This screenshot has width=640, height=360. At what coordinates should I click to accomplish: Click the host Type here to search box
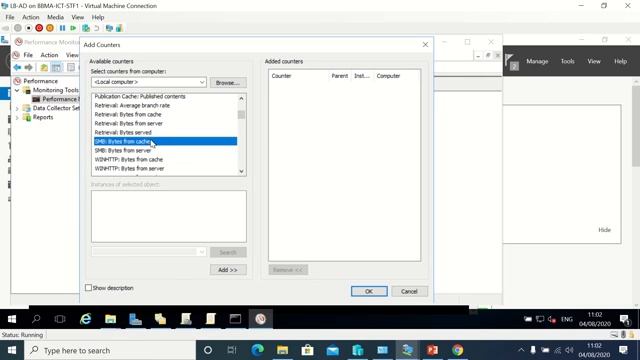pyautogui.click(x=110, y=350)
